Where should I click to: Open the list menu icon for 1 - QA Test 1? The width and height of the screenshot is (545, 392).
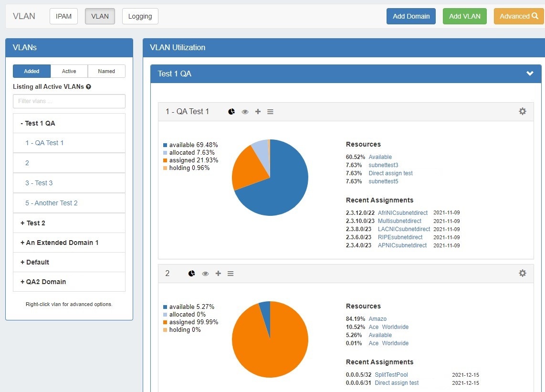[x=270, y=112]
